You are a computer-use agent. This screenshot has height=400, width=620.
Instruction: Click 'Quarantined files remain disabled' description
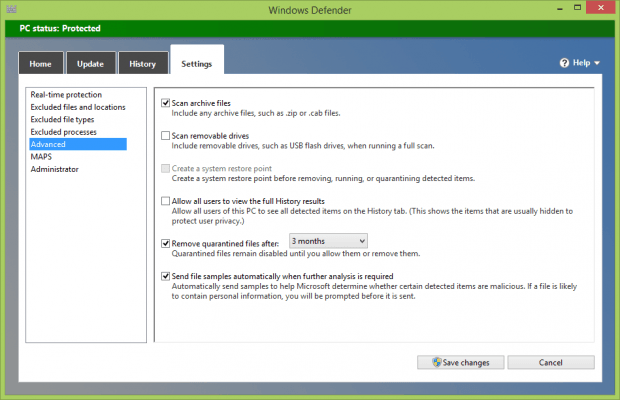(x=296, y=254)
